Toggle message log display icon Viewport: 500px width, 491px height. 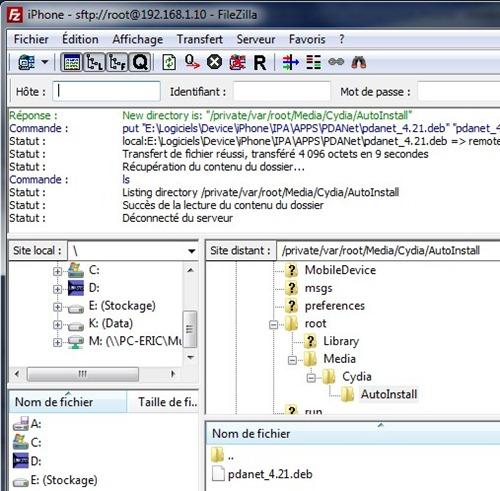[x=71, y=62]
